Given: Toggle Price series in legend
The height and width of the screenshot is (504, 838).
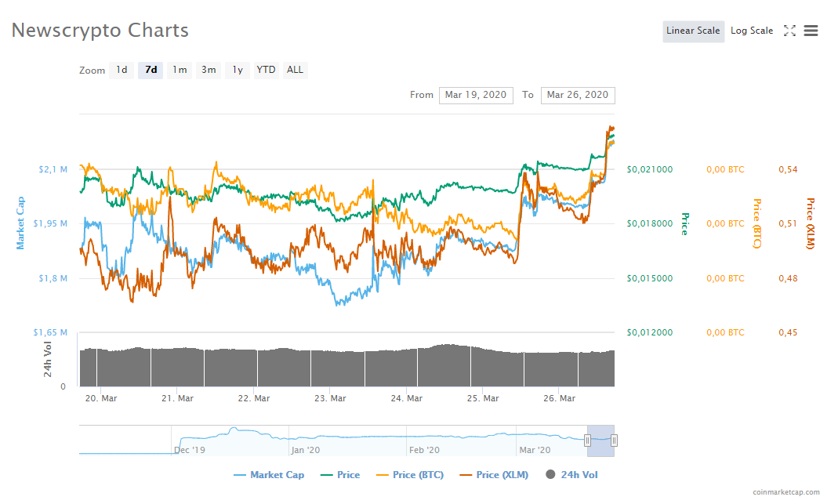Looking at the screenshot, I should tap(340, 474).
